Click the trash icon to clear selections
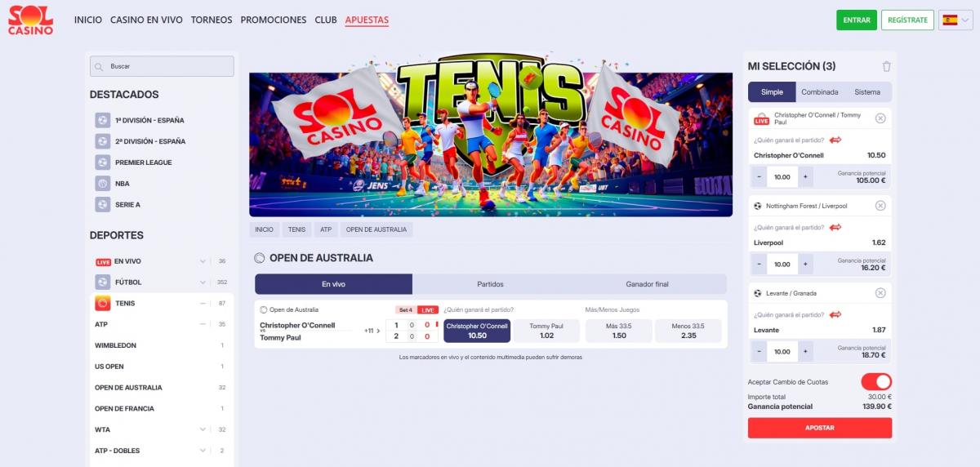Viewport: 980px width, 467px height. [887, 67]
